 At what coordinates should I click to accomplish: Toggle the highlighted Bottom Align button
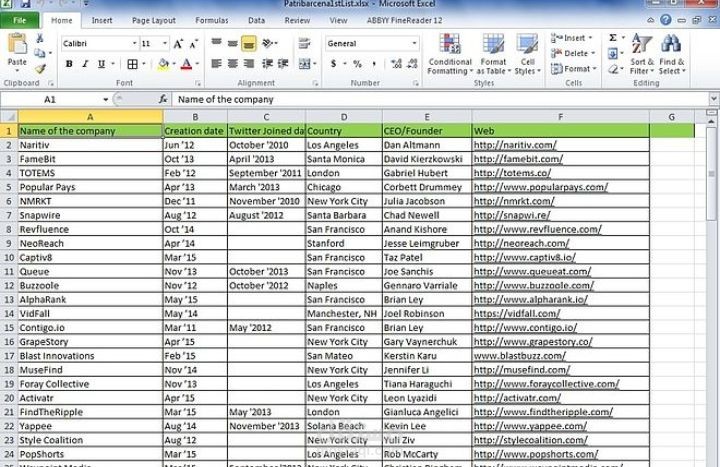click(x=249, y=43)
